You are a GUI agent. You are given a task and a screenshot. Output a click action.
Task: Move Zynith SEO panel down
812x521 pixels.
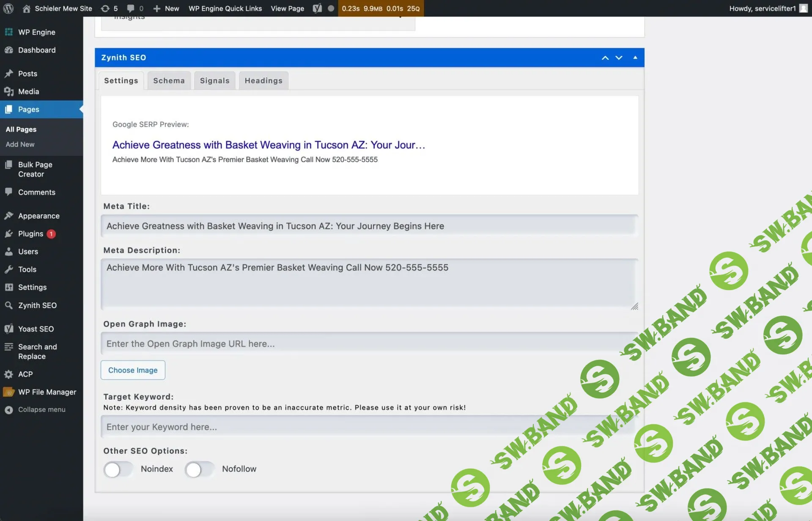(619, 58)
